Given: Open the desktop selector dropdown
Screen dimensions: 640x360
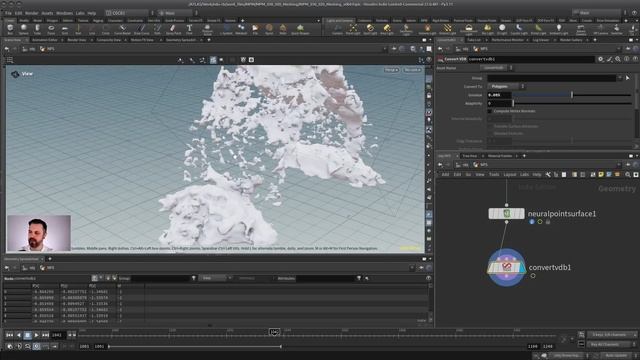Looking at the screenshot, I should coord(130,13).
